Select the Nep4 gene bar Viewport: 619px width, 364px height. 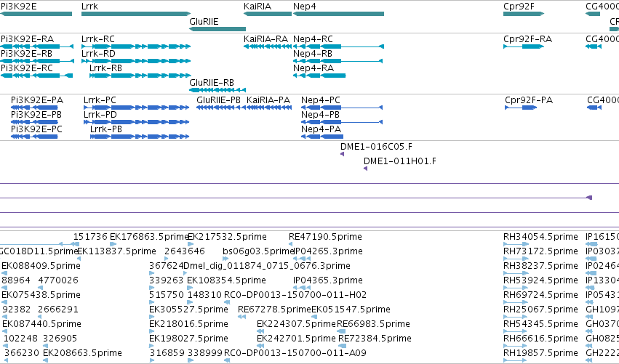coord(338,14)
